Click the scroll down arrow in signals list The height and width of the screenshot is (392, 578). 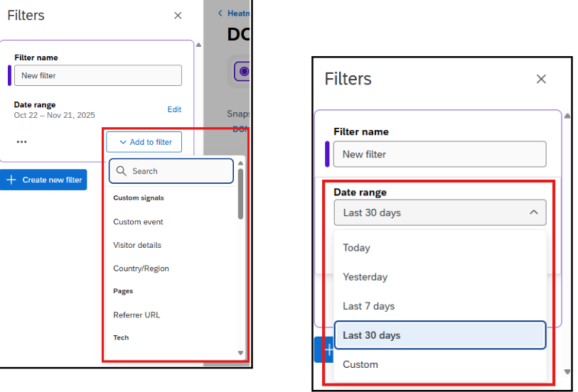(240, 353)
